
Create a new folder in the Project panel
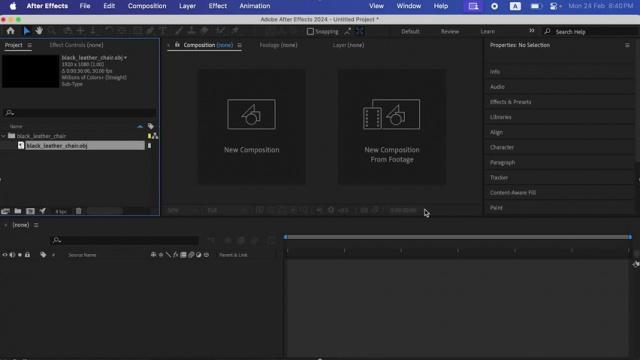(18, 211)
